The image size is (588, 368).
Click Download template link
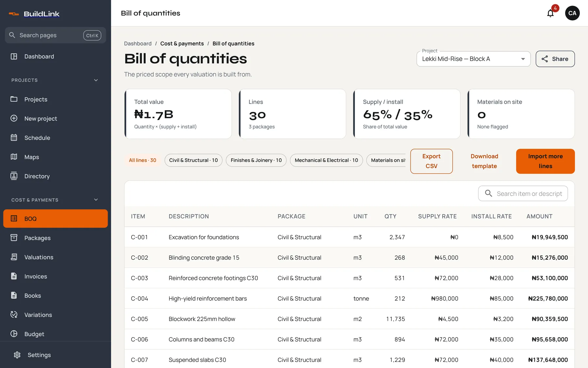pyautogui.click(x=484, y=161)
